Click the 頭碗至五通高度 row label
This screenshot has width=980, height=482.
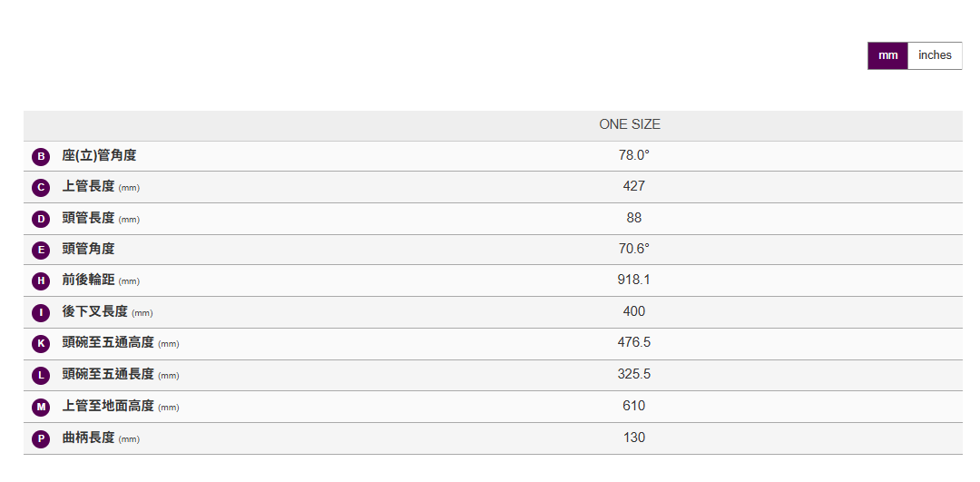click(x=108, y=343)
